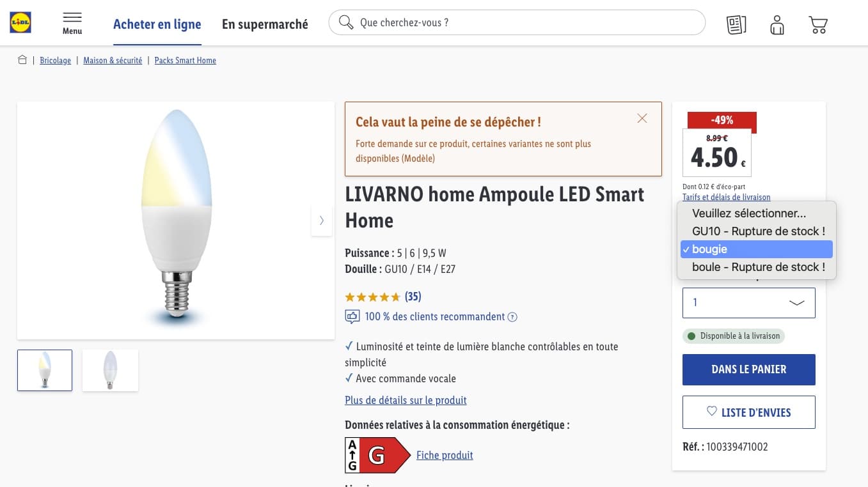Switch to the 'En supermarché' tab
Viewport: 868px width, 487px height.
[x=265, y=24]
